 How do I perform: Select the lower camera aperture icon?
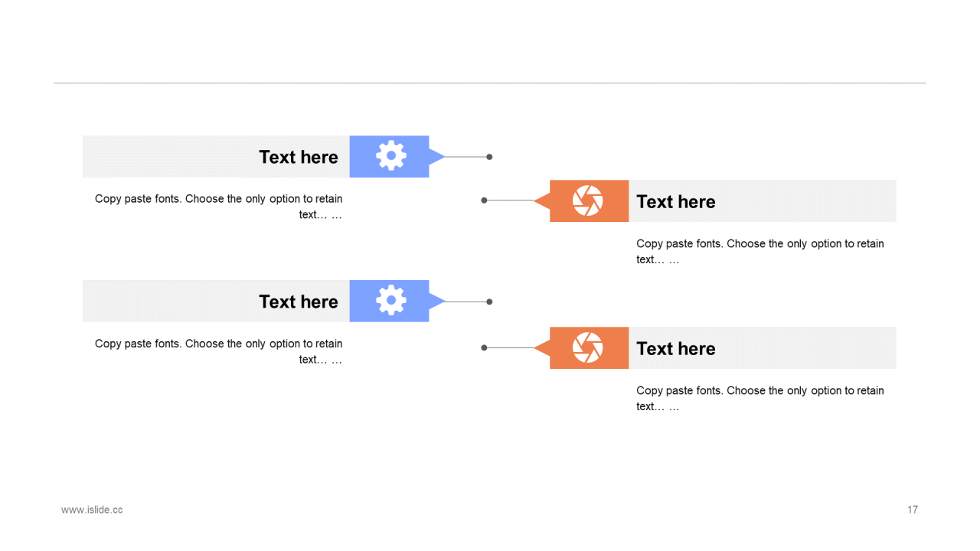click(x=588, y=347)
